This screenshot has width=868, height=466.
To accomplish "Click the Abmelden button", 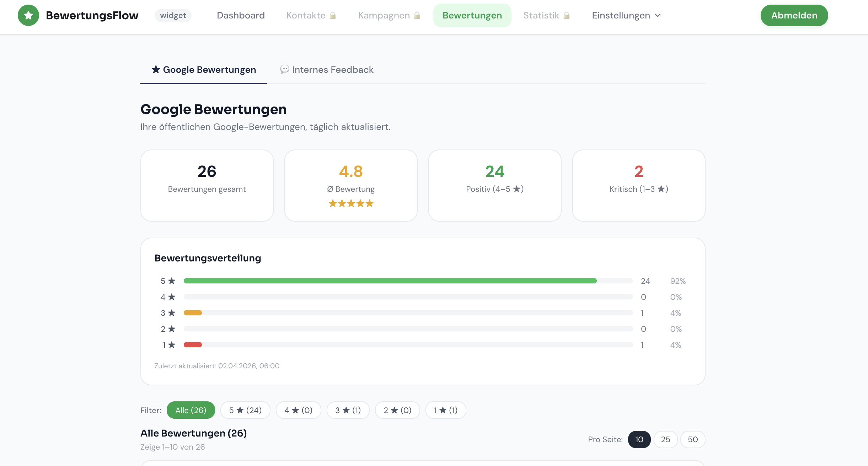I will click(x=794, y=15).
